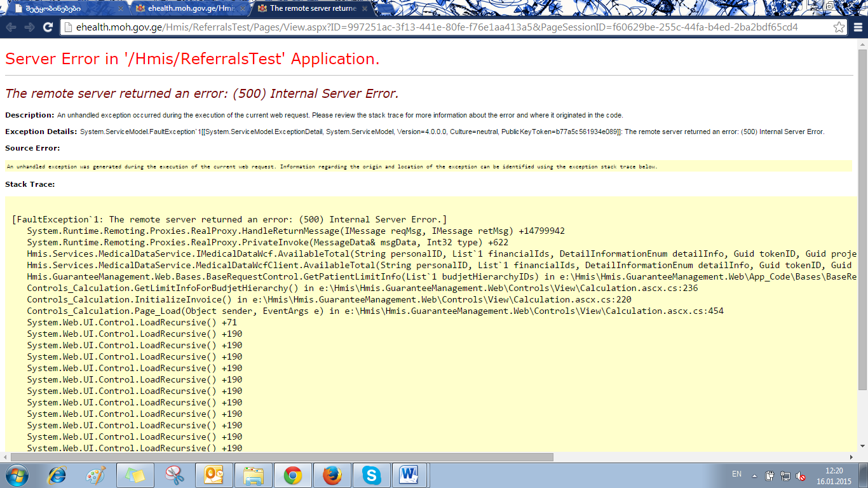Screen dimensions: 868x488
Task: Open Snipping Tool from the taskbar
Action: 173,475
